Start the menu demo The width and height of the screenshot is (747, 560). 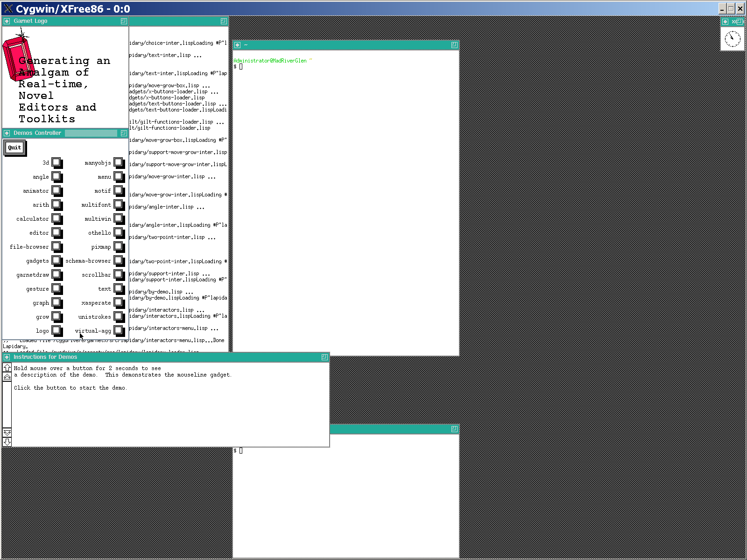(x=119, y=177)
